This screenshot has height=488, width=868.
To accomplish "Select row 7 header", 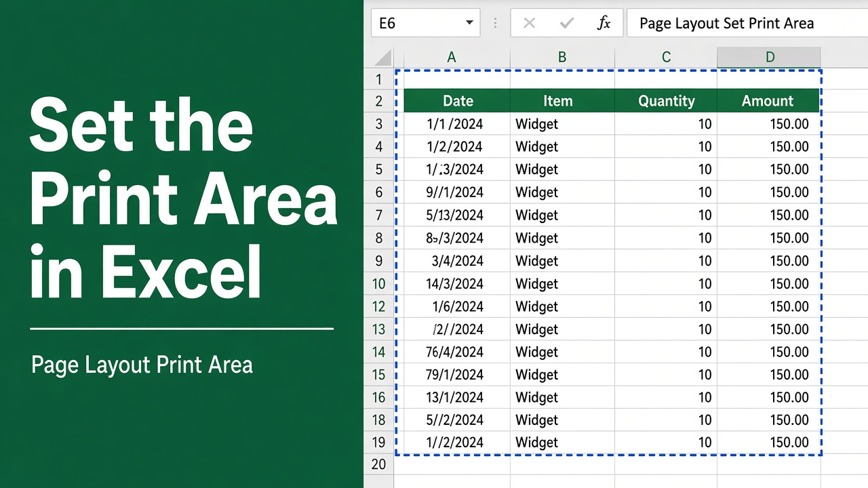I will [378, 215].
